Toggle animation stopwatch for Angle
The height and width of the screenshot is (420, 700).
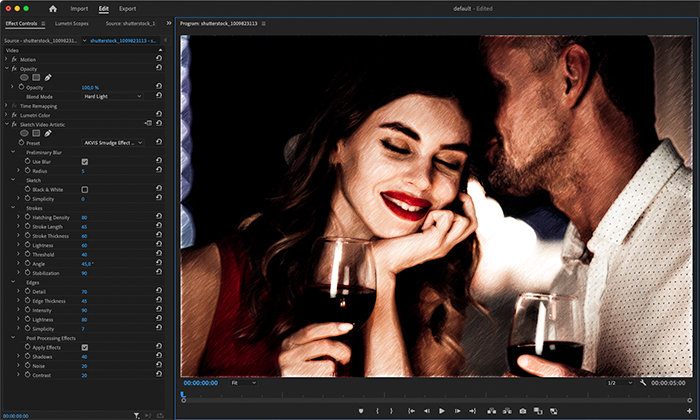point(27,263)
